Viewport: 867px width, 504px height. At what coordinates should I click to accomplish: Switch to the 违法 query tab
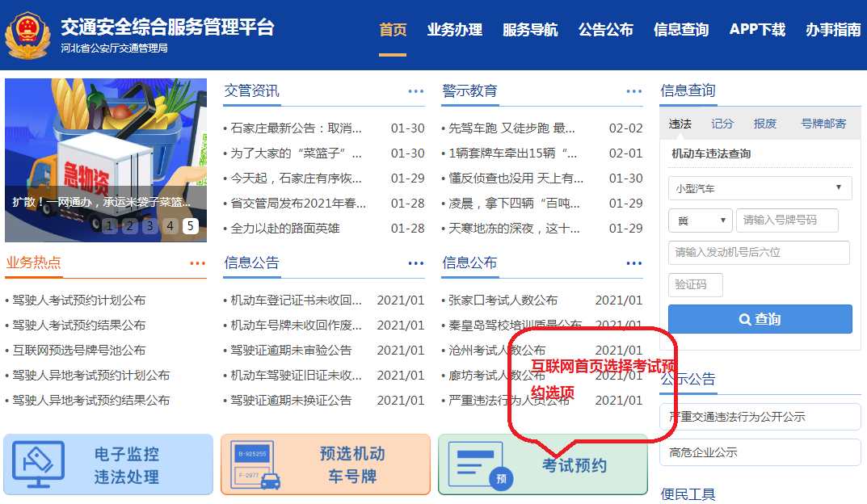(x=680, y=124)
